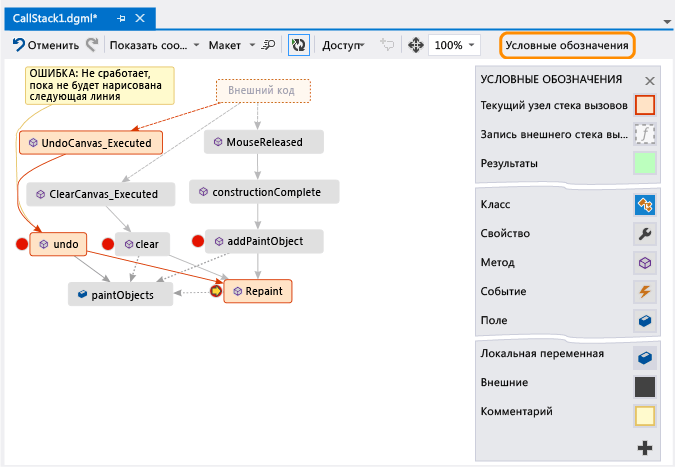Click the Поле legend icon
Screen dimensions: 675x467
[644, 321]
